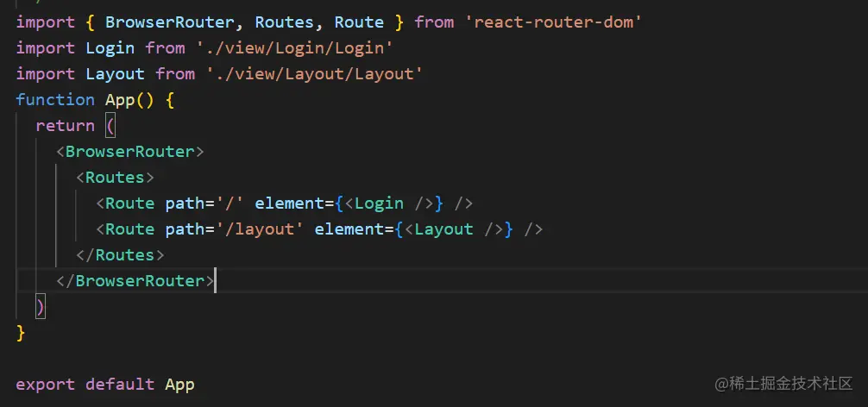868x407 pixels.
Task: Click App in the export default line
Action: pyautogui.click(x=180, y=385)
